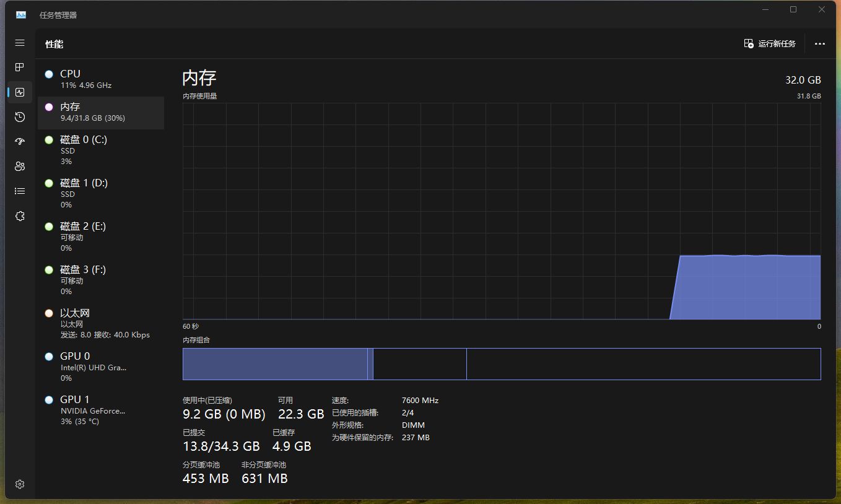Click the 32.0 GB total memory text

click(x=803, y=80)
